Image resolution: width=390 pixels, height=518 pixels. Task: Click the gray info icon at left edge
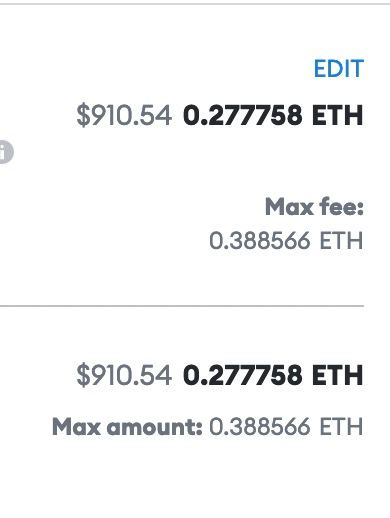coord(6,152)
